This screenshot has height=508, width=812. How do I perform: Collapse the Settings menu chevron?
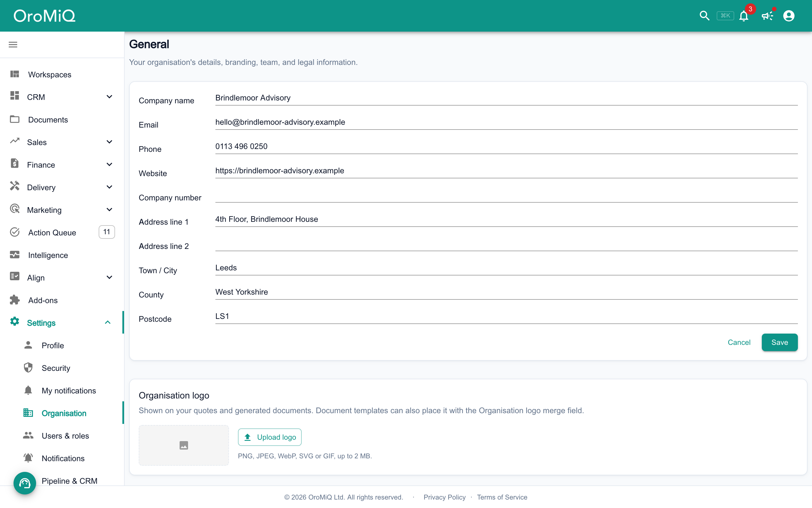[x=108, y=322]
